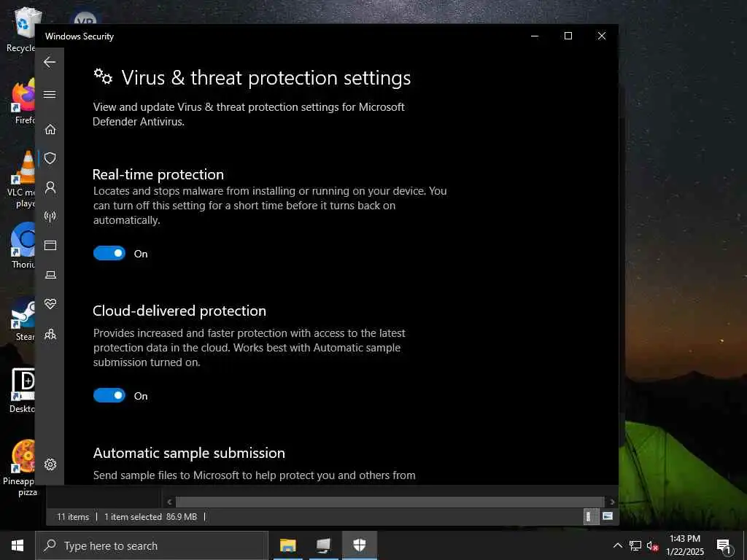Open Device security laptop icon
The height and width of the screenshot is (560, 747).
(x=50, y=275)
